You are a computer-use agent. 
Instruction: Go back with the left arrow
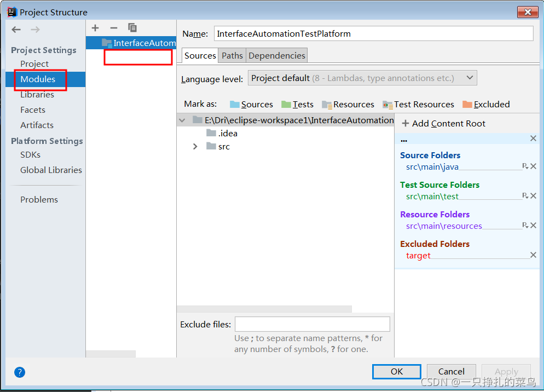coord(16,30)
